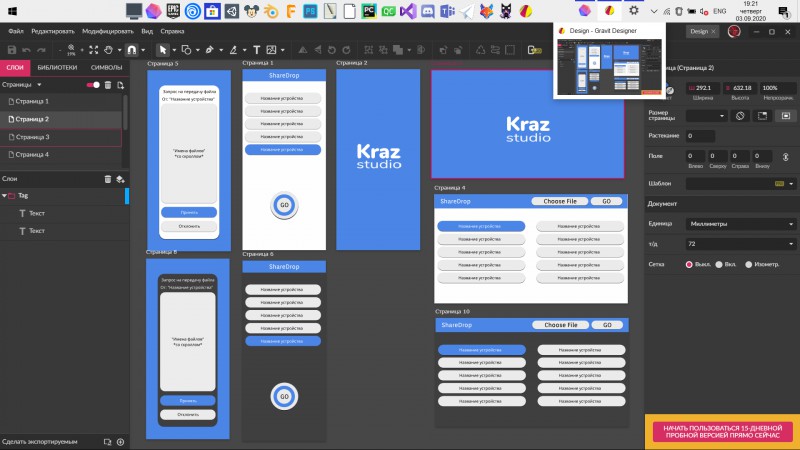
Task: Select the Hand pan tool
Action: (x=108, y=50)
